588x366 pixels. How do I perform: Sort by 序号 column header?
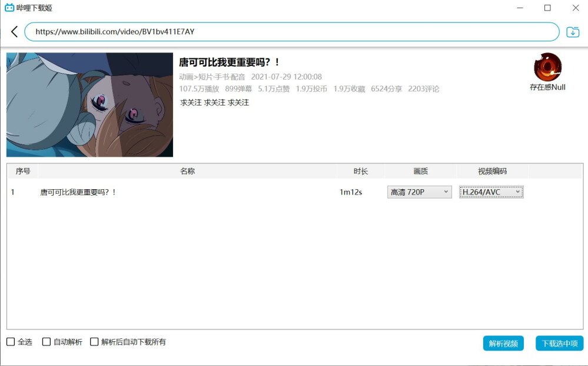click(x=23, y=171)
